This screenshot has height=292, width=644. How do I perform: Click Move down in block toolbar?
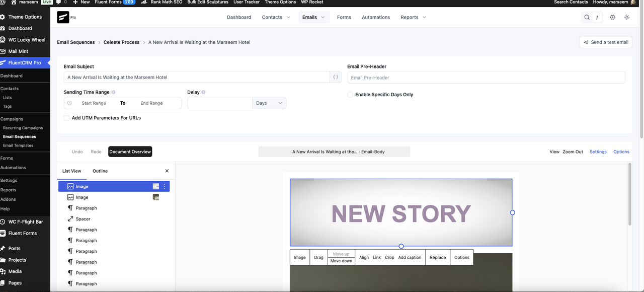341,261
